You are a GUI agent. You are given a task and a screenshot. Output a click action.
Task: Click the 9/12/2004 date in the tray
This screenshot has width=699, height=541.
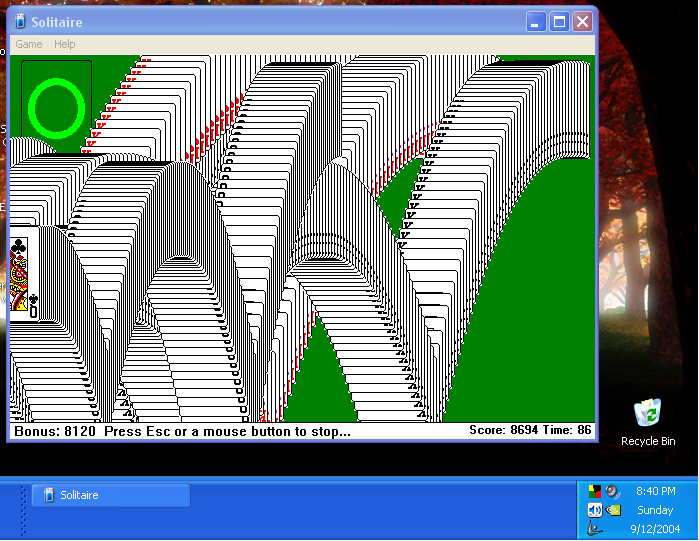656,528
